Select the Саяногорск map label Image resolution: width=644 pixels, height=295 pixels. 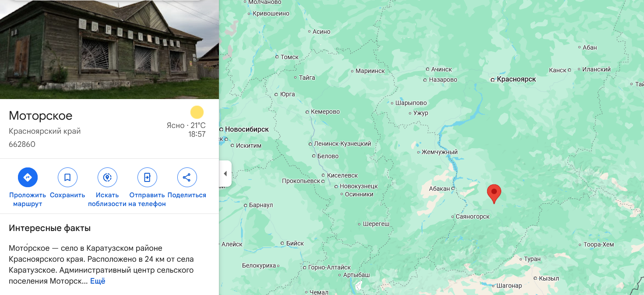click(x=472, y=217)
